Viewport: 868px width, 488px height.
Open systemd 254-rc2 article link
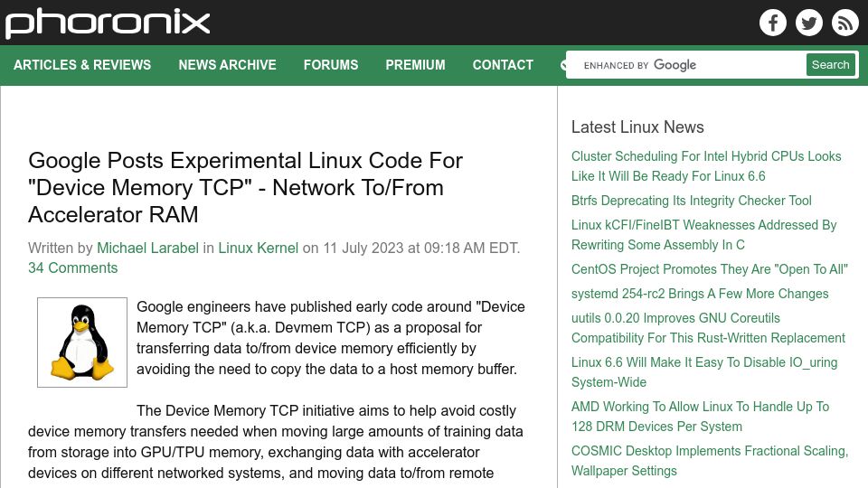pos(700,293)
